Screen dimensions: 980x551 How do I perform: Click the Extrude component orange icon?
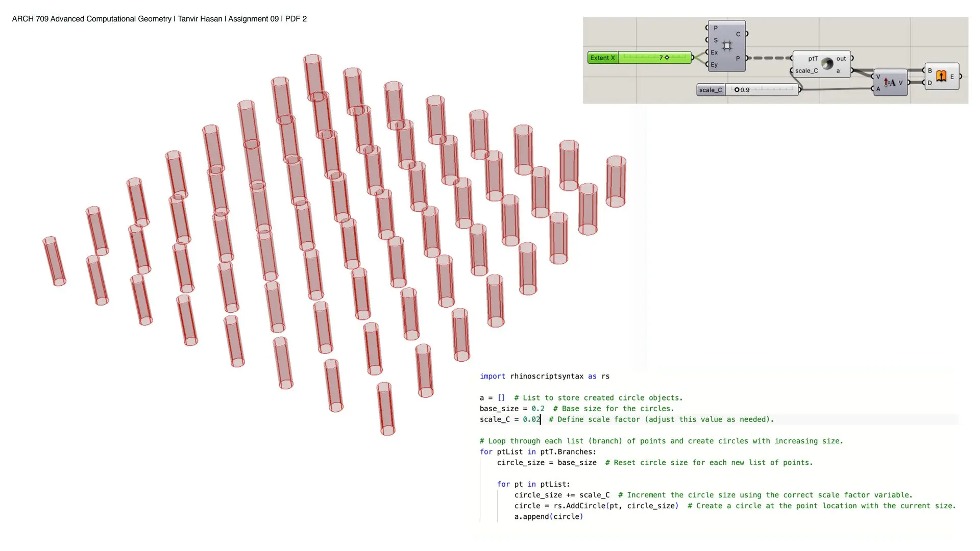tap(941, 76)
